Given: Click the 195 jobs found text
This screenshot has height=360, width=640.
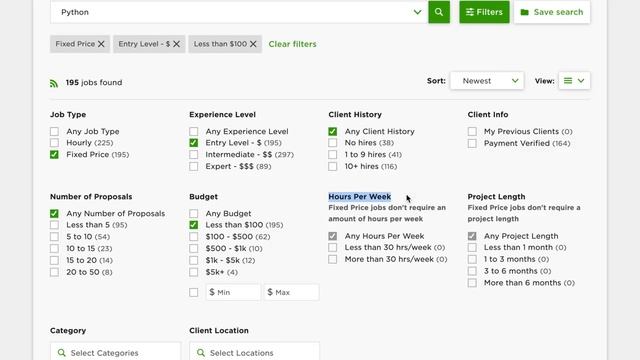Looking at the screenshot, I should pos(94,82).
